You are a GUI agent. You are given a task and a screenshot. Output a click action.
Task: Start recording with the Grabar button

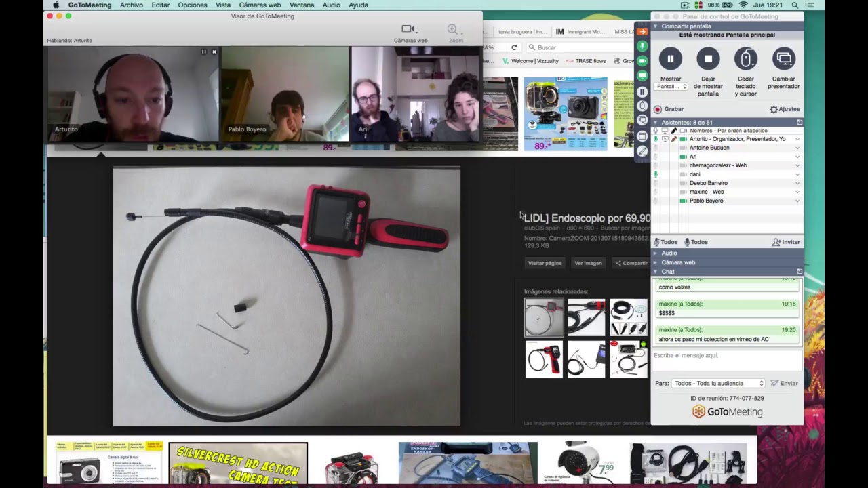669,109
